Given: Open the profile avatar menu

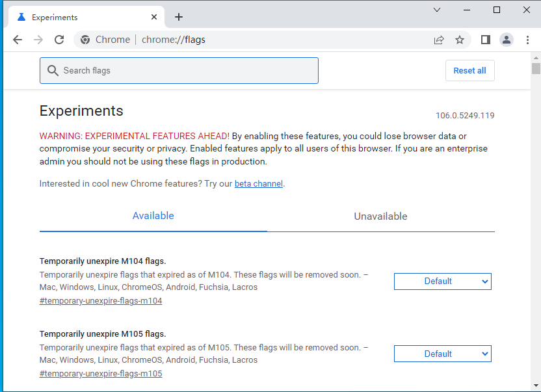Looking at the screenshot, I should pos(507,40).
